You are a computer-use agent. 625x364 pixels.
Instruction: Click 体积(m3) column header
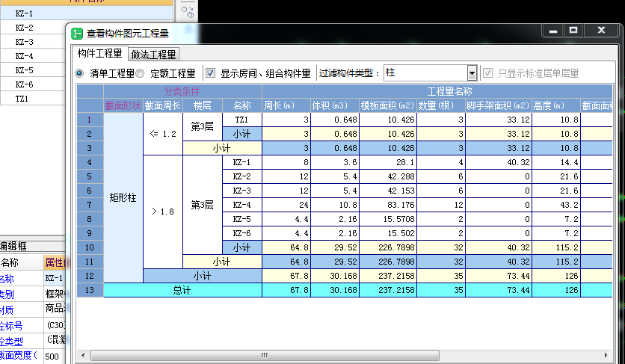pyautogui.click(x=335, y=105)
